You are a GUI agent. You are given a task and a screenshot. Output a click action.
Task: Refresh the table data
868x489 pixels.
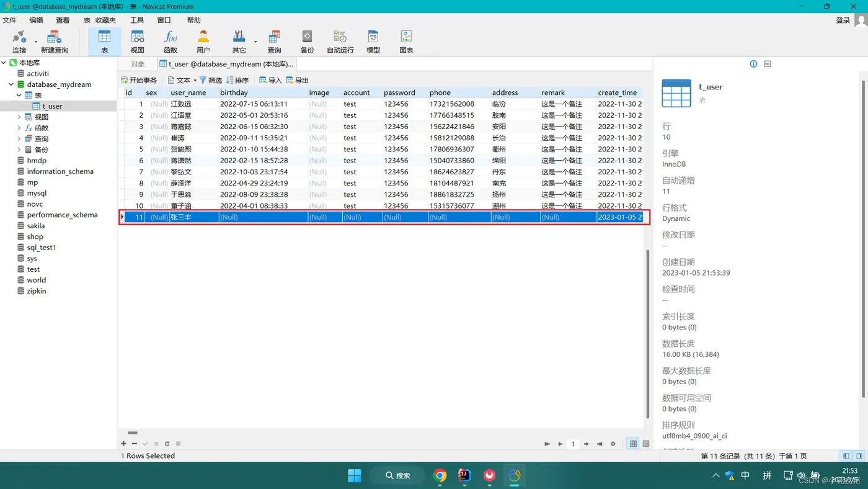(x=167, y=444)
